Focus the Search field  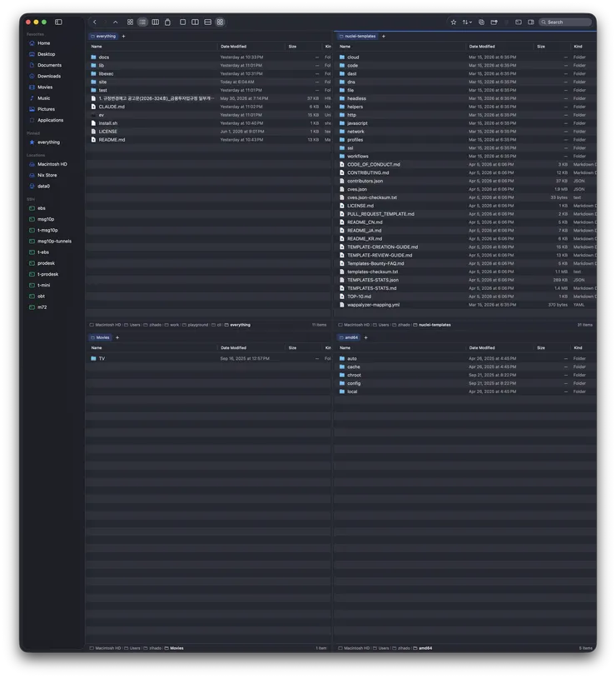click(565, 22)
